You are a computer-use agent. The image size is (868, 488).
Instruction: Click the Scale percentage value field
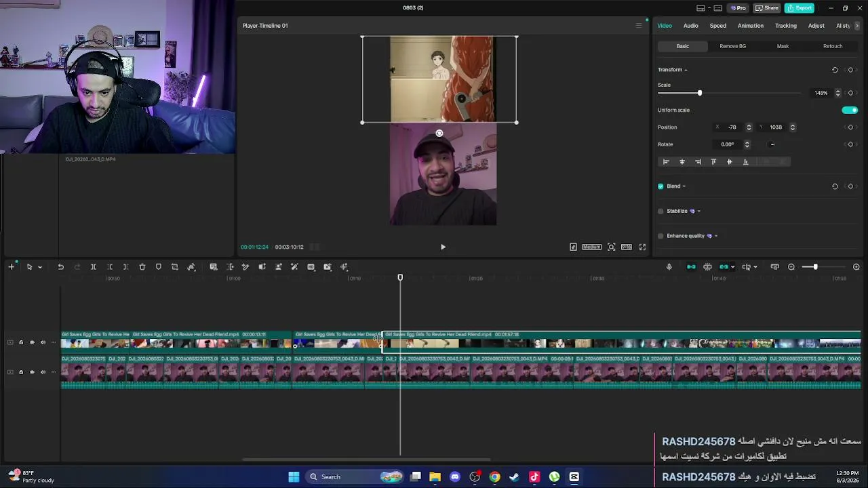[x=821, y=93]
